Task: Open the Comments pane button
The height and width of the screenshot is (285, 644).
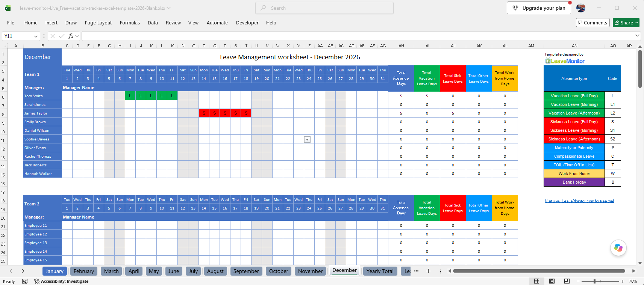Action: point(592,23)
